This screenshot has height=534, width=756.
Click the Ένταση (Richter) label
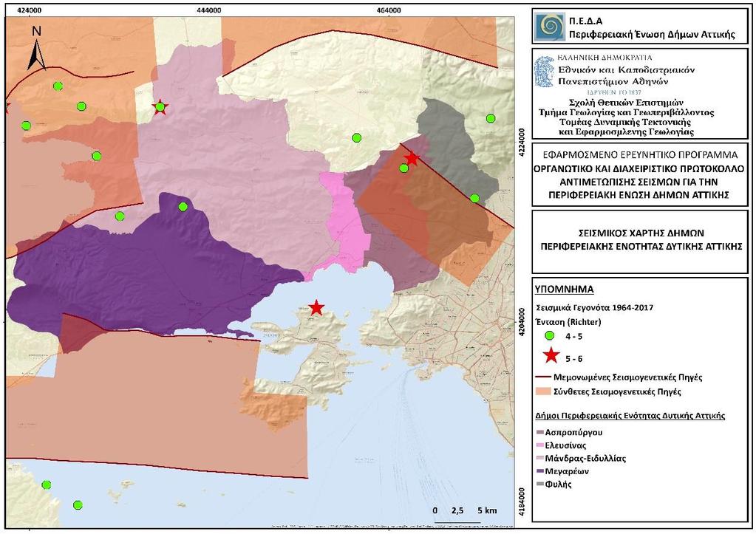click(x=568, y=321)
